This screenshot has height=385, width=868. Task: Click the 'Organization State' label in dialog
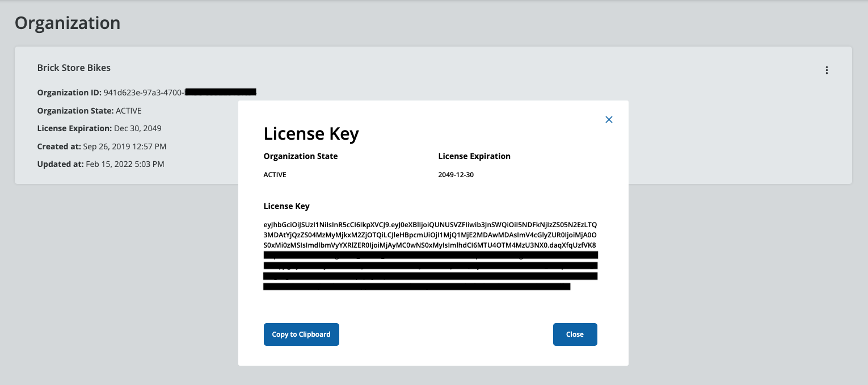[x=301, y=156]
